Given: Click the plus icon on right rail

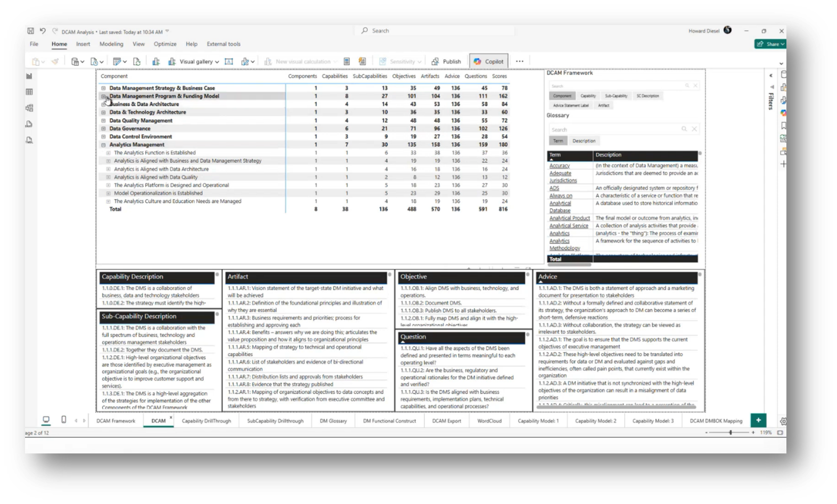Looking at the screenshot, I should [783, 164].
